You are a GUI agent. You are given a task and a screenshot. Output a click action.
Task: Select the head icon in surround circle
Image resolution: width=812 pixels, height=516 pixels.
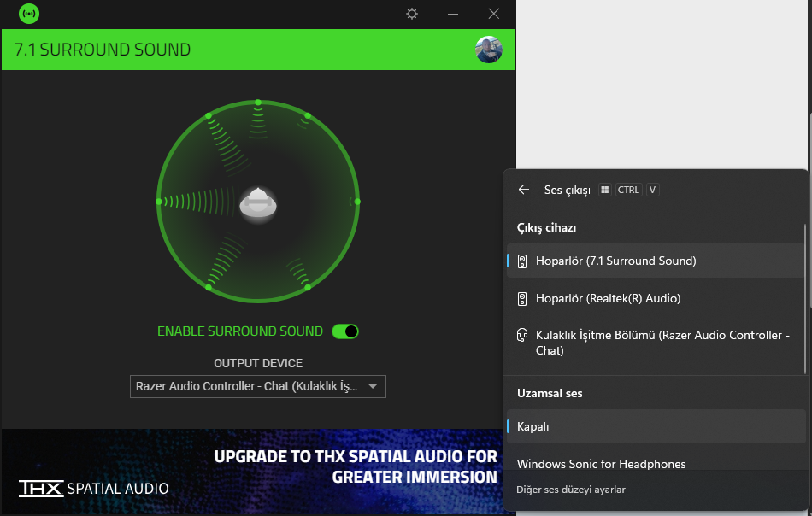(x=258, y=205)
